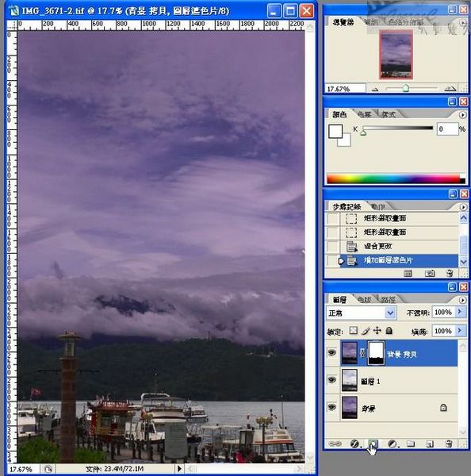Click the lock image pixels brush icon
471x476 pixels.
point(366,330)
